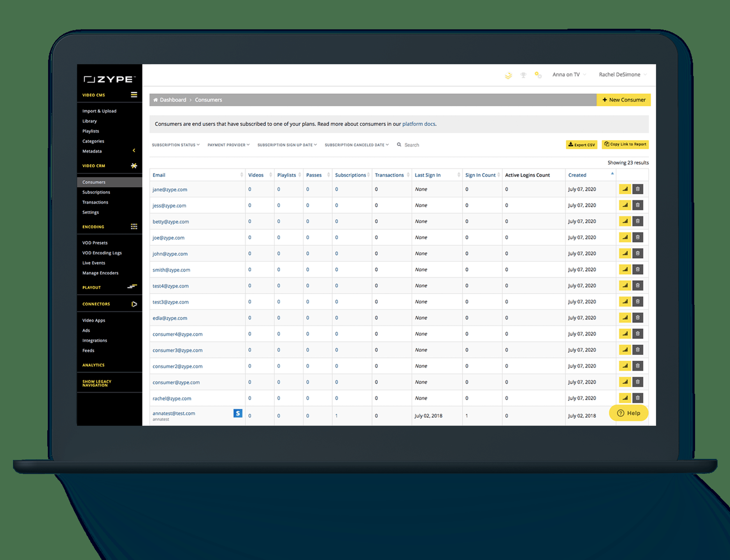Image resolution: width=730 pixels, height=560 pixels.
Task: Delete the jane@zype.com consumer
Action: [638, 189]
